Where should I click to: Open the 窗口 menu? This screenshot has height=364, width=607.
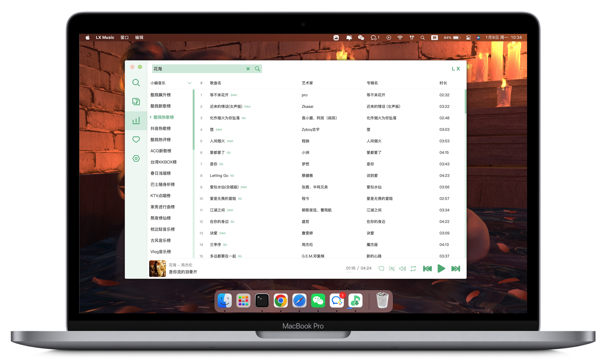pos(124,37)
